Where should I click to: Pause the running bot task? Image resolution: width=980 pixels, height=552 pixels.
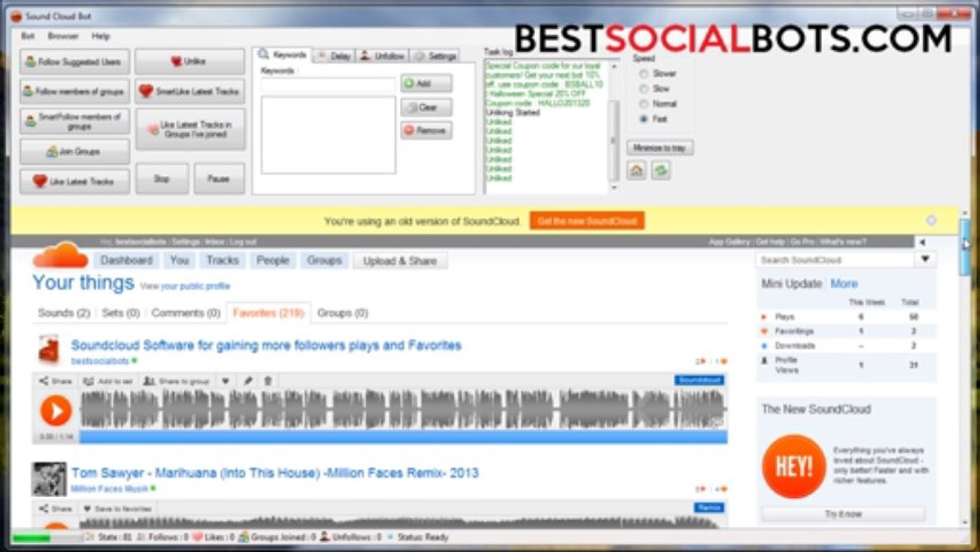pyautogui.click(x=219, y=179)
